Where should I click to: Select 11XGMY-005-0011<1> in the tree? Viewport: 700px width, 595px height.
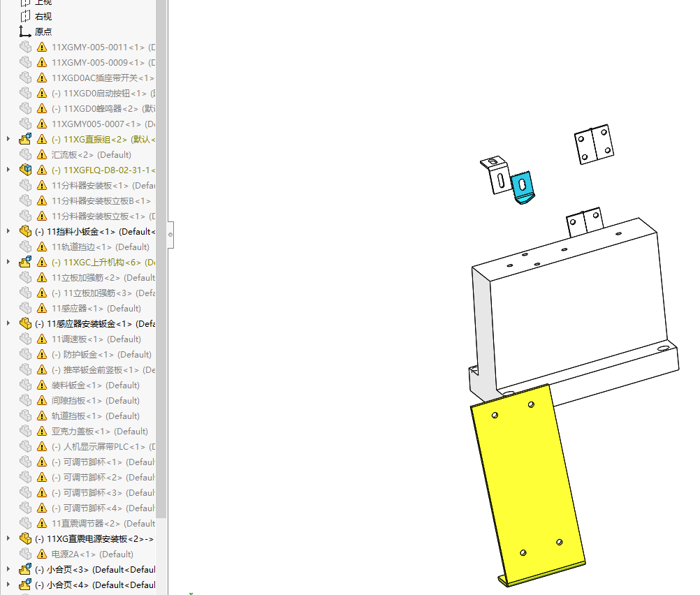(x=98, y=47)
